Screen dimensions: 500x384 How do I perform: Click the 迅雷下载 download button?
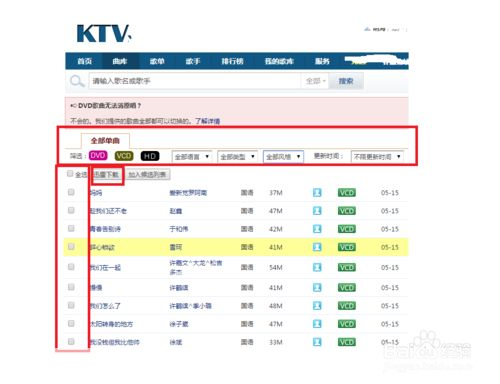click(107, 175)
